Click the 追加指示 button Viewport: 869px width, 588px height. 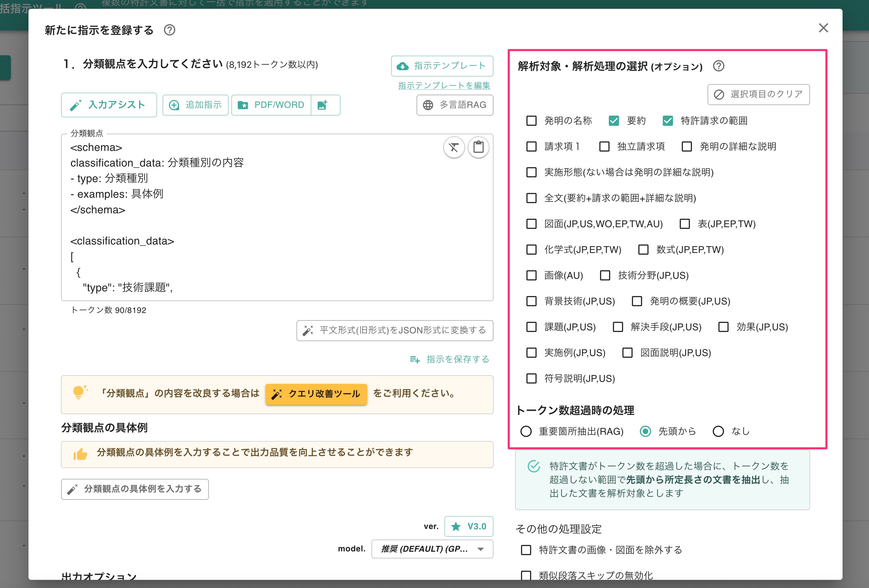click(195, 105)
